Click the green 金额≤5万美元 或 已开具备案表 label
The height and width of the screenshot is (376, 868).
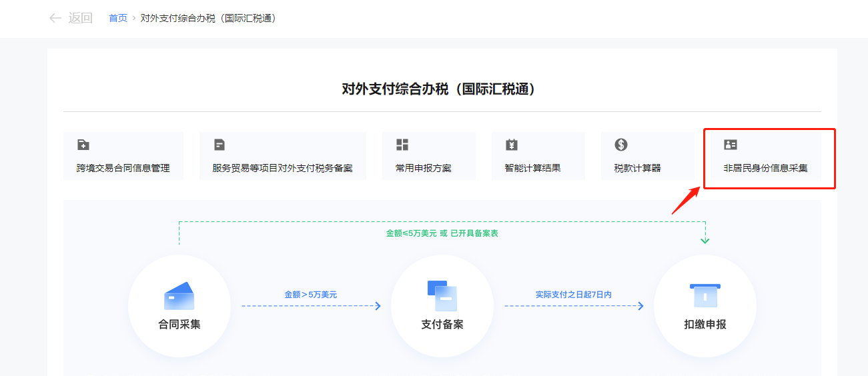click(x=442, y=233)
